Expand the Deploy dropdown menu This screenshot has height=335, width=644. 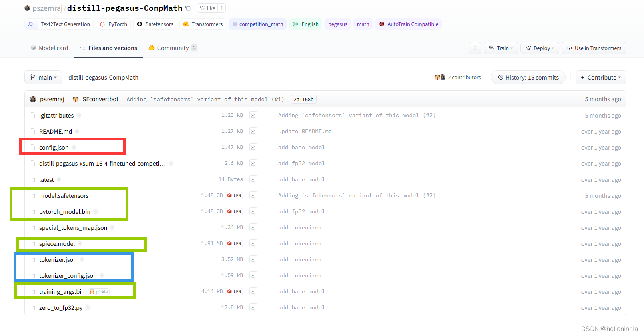point(540,48)
